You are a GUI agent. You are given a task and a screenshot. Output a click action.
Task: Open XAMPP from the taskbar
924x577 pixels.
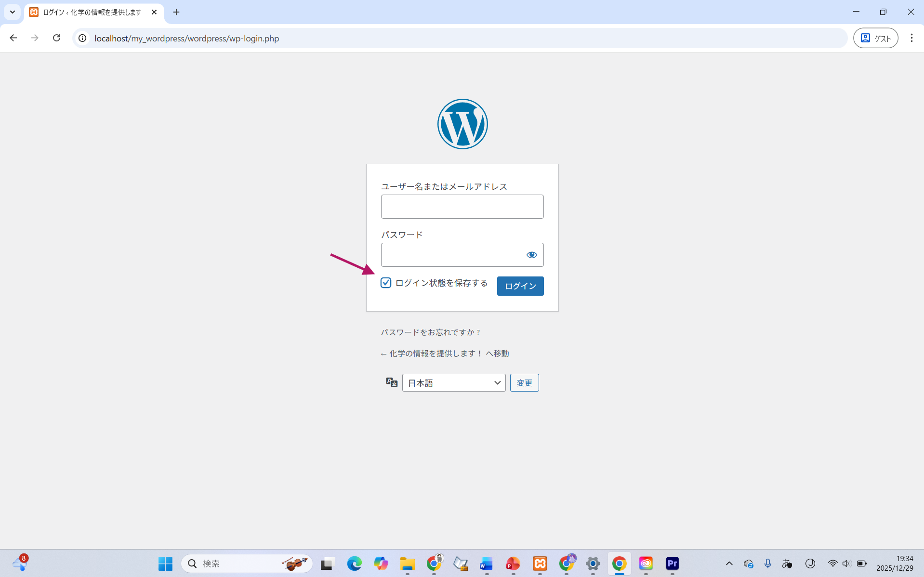pyautogui.click(x=540, y=564)
